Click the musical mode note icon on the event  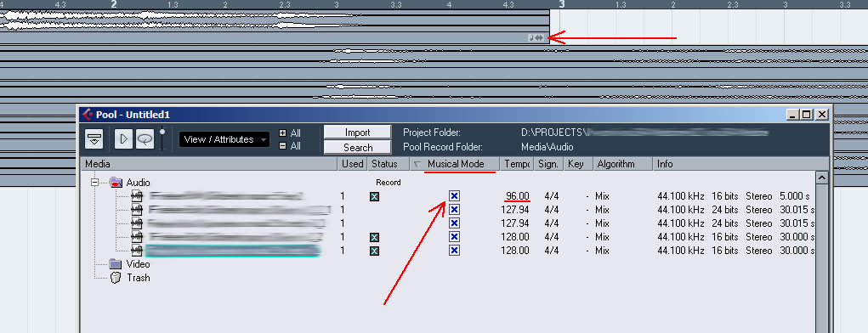pyautogui.click(x=532, y=37)
